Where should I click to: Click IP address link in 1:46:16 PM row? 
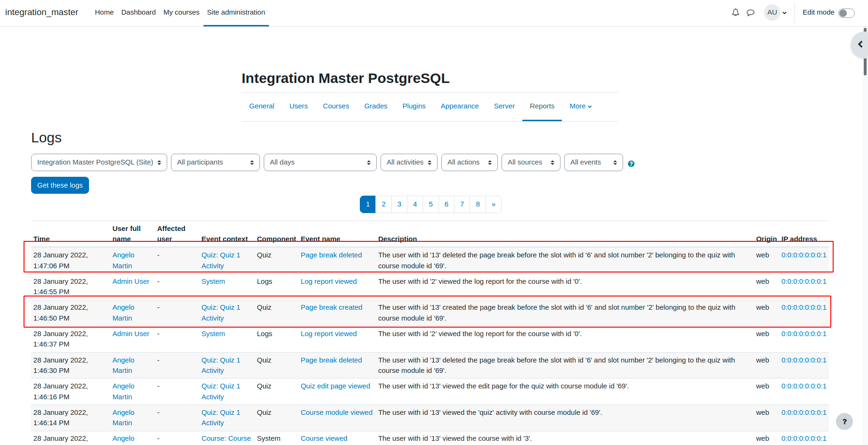coord(803,386)
